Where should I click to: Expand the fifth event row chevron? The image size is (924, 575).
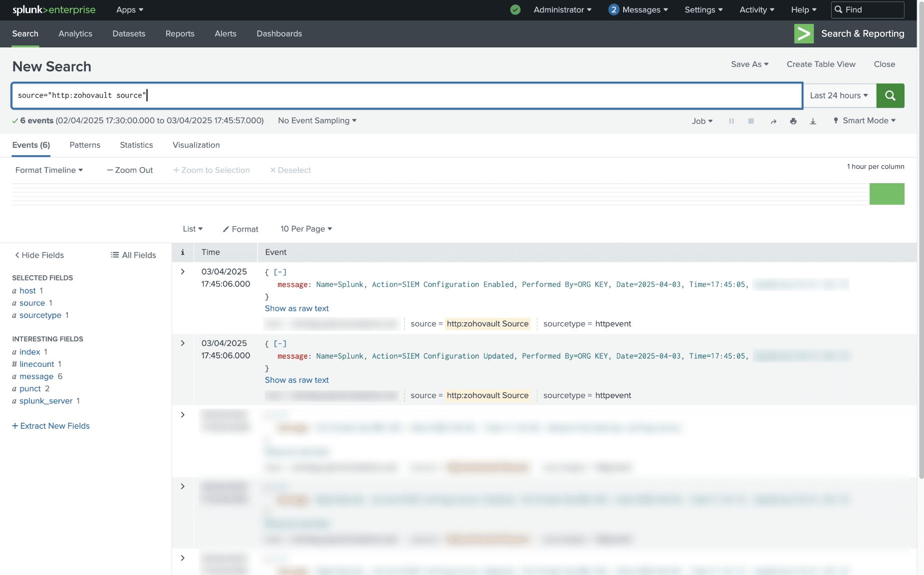(x=183, y=558)
